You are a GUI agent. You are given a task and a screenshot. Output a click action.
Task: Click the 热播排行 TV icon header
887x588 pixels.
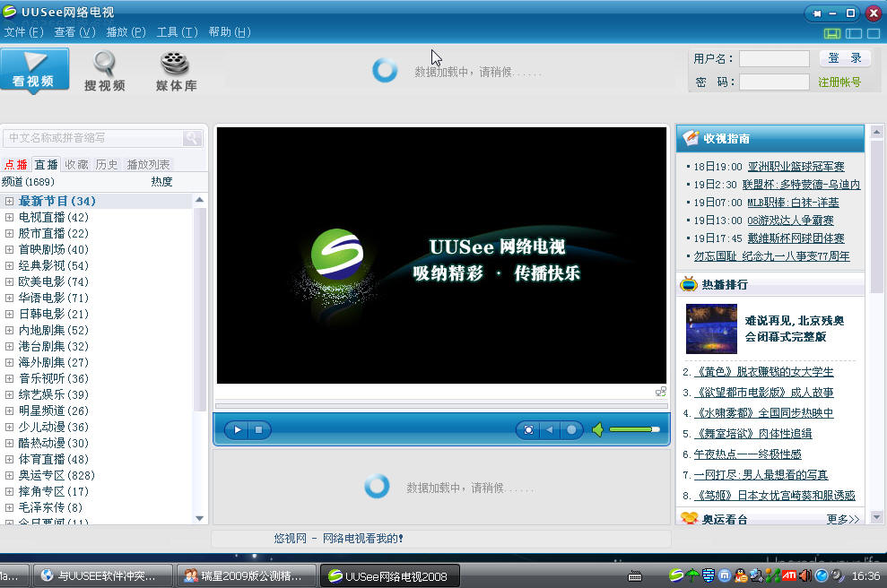coord(689,284)
